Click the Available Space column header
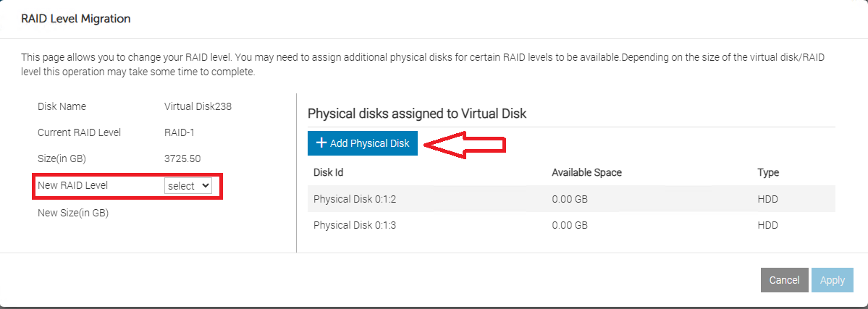 [586, 172]
